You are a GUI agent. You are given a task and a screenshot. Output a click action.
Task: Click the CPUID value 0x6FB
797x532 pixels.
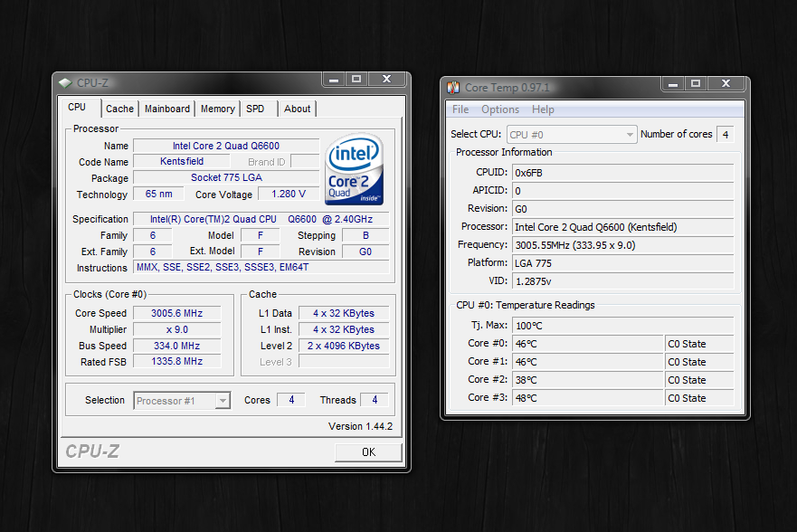coord(623,173)
